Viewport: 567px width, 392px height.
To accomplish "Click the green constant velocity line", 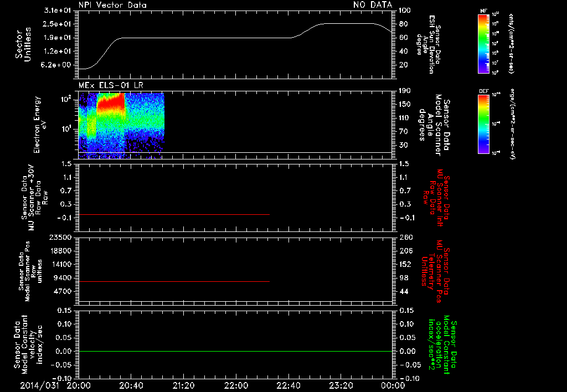I will [235, 351].
